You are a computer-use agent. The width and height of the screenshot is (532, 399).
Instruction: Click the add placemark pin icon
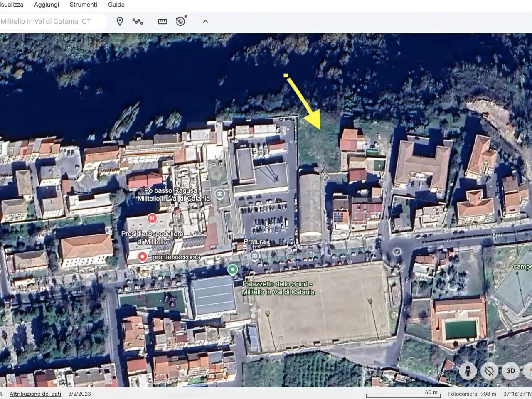click(x=120, y=21)
